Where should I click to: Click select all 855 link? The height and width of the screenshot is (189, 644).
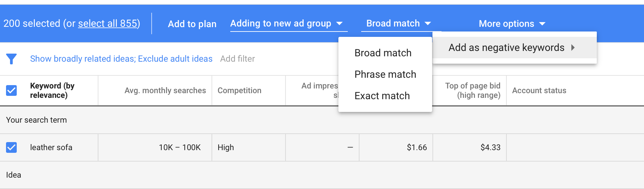point(108,23)
